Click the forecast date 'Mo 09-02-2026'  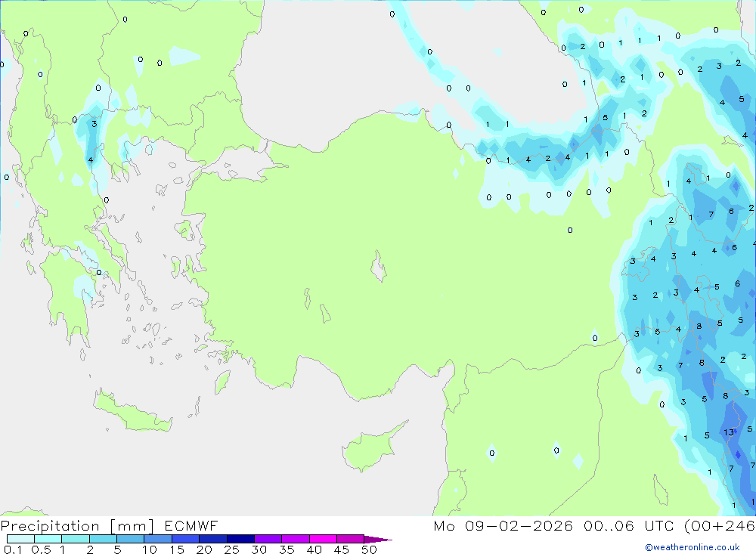(503, 526)
